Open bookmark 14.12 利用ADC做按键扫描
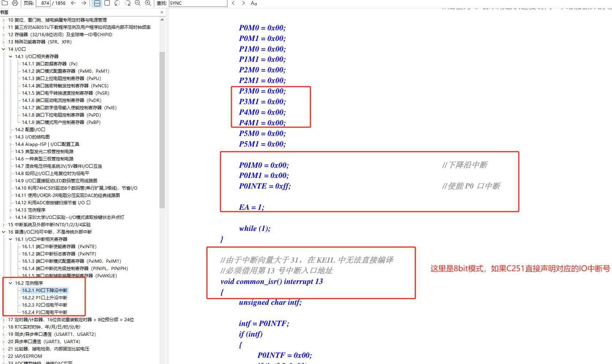Viewport: 612px width, 364px height. tap(53, 203)
